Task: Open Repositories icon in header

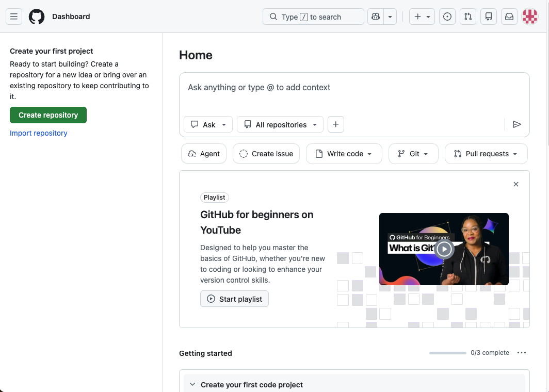Action: click(x=489, y=17)
